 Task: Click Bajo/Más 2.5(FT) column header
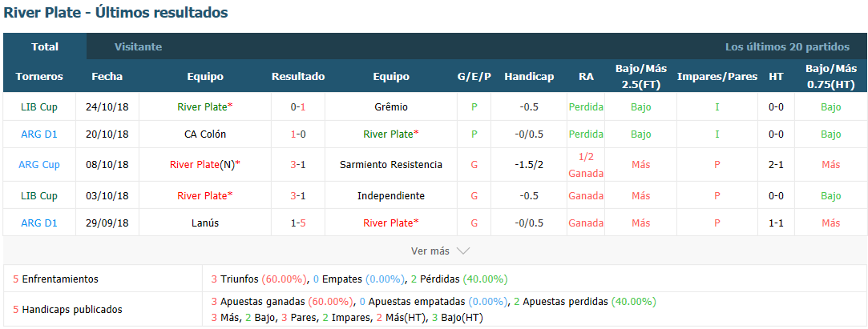[x=640, y=76]
